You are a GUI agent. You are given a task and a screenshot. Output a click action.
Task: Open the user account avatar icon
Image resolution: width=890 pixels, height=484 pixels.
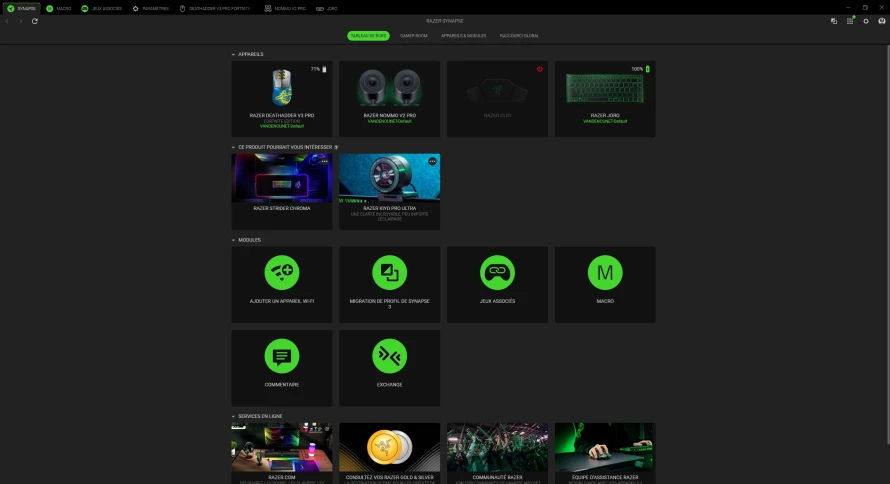tap(881, 21)
